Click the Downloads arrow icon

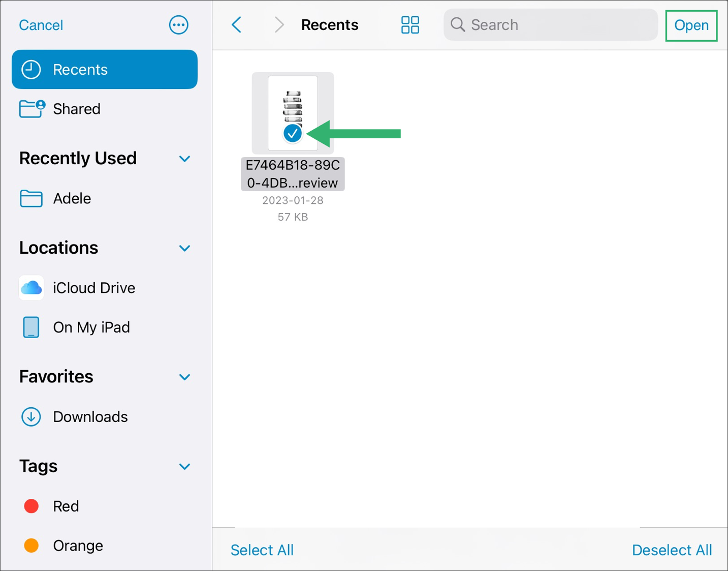31,417
